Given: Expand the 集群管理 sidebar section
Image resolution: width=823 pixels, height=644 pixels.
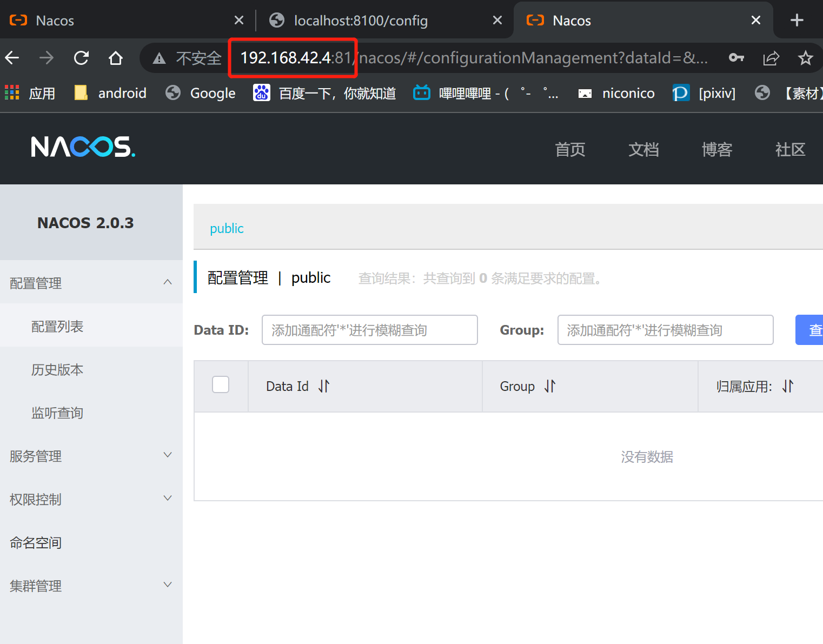Looking at the screenshot, I should pos(91,586).
